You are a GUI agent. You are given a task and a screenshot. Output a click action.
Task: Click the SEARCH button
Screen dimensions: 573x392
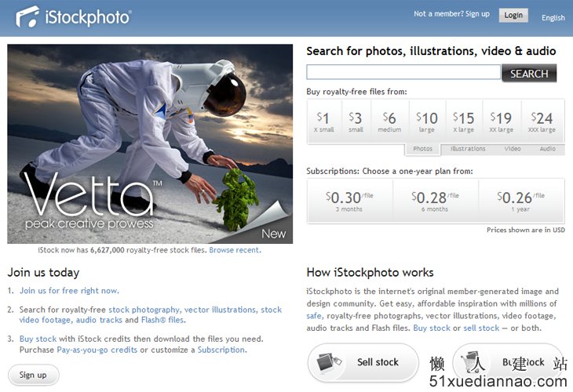(529, 74)
